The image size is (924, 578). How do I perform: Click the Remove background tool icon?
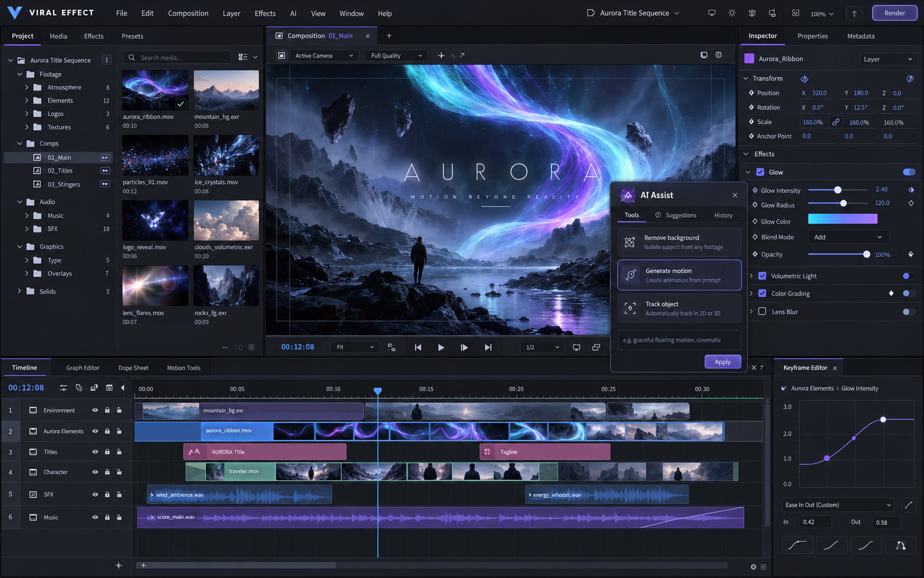pos(630,242)
